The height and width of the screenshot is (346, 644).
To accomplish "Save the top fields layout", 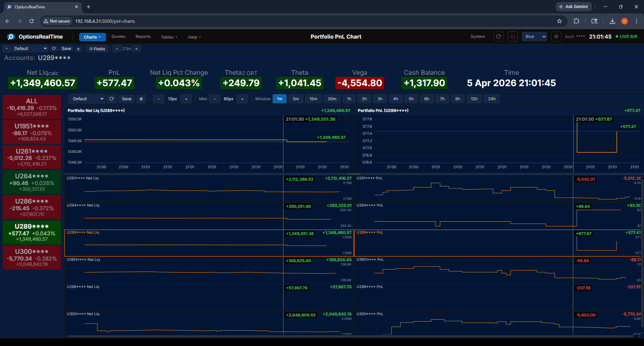I will (x=66, y=49).
